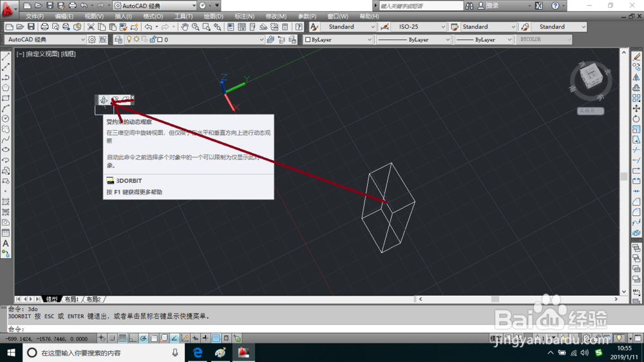Image resolution: width=644 pixels, height=362 pixels.
Task: Open the Properties palette icon
Action: [x=231, y=26]
